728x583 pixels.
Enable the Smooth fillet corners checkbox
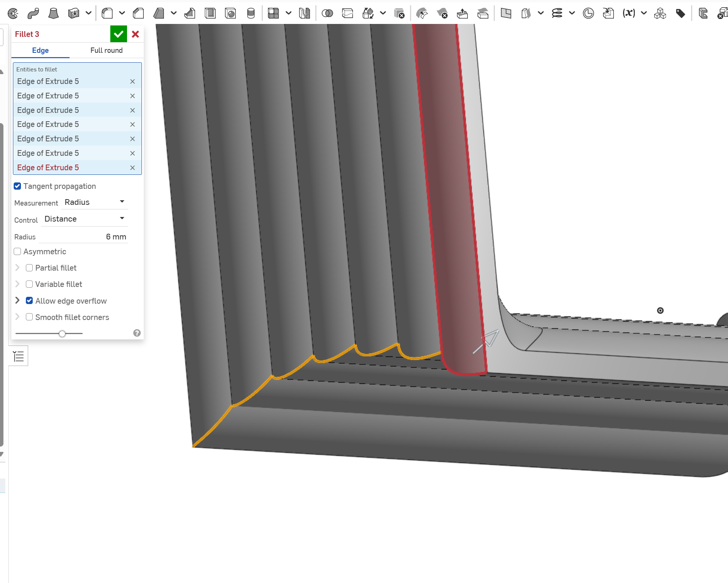[x=29, y=317]
